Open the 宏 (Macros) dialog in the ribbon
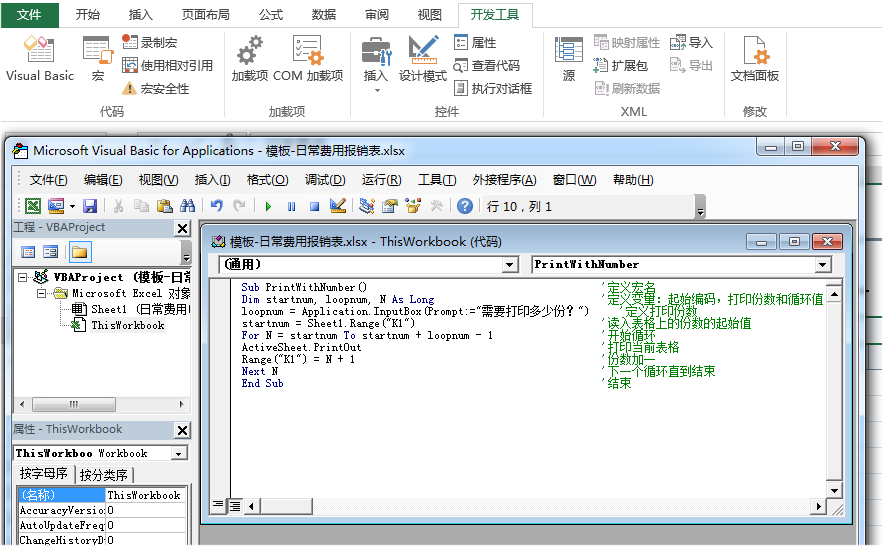883x546 pixels. tap(97, 58)
